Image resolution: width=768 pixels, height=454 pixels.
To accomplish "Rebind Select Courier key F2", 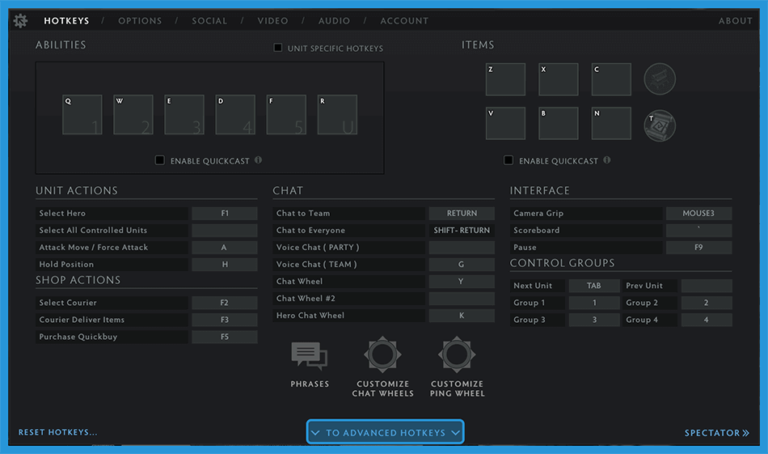I will (224, 303).
